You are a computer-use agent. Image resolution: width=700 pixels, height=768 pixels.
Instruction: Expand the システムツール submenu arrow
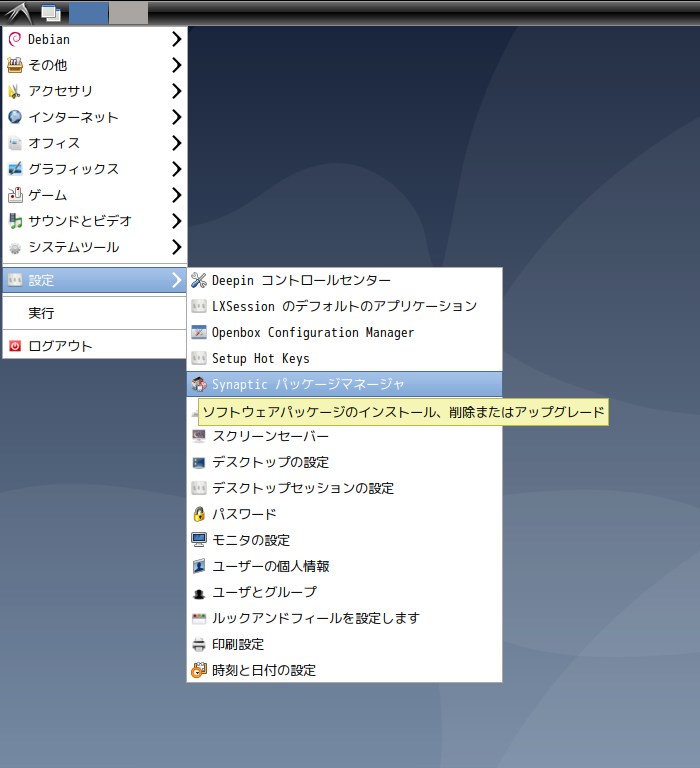177,247
